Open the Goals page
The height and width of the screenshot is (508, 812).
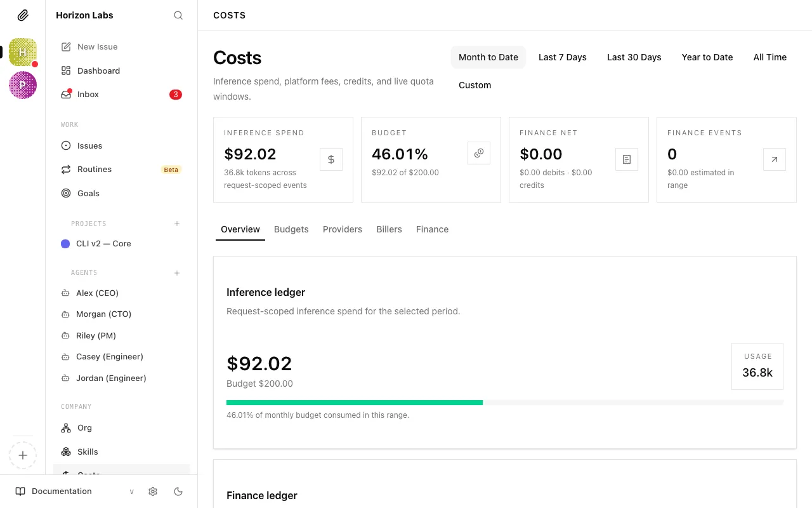[122, 193]
